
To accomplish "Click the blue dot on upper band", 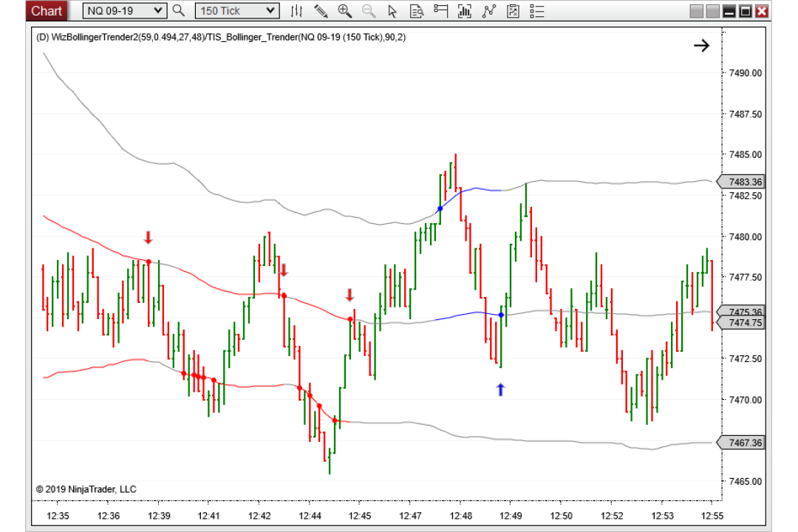I will tap(440, 208).
